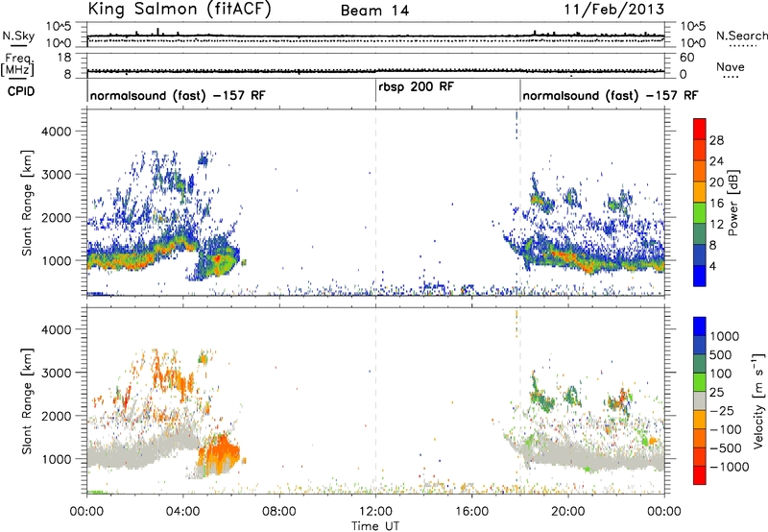This screenshot has width=768, height=532.
Task: Click the "100" velocity colorbar value
Action: [x=721, y=374]
